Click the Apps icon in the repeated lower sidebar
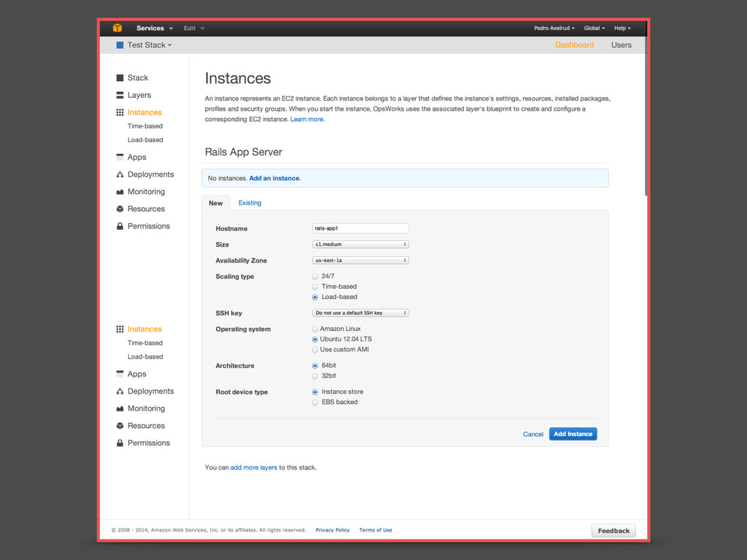Viewport: 747px width, 560px height. pyautogui.click(x=120, y=374)
